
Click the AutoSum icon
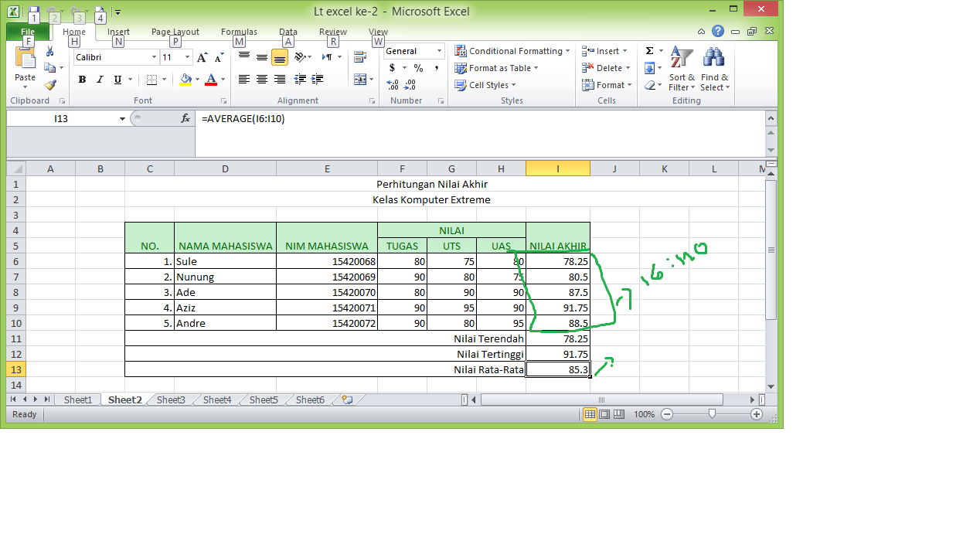648,49
